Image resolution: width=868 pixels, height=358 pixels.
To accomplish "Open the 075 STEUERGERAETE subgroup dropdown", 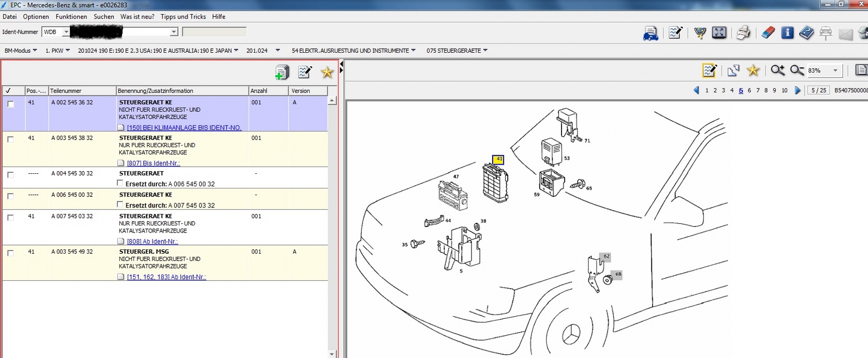I will point(457,51).
